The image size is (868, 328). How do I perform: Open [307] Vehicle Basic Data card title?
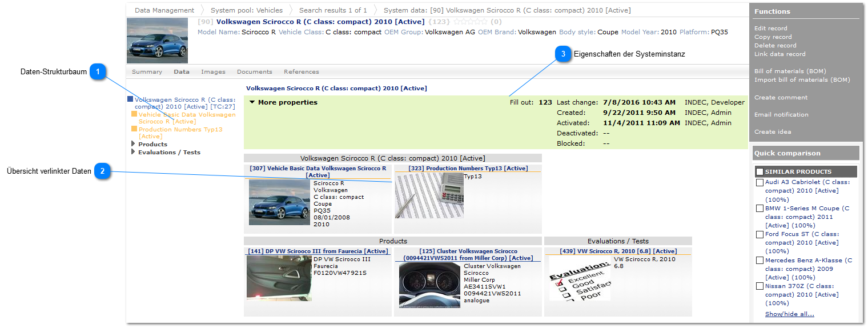tap(318, 171)
